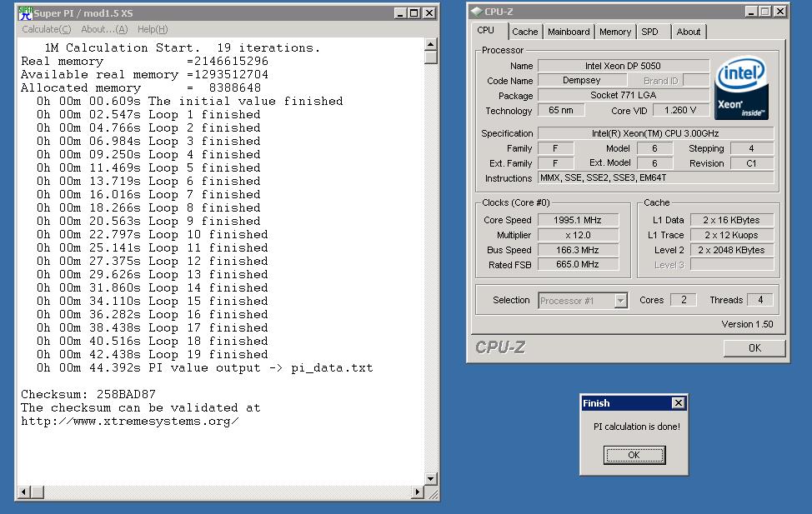Click the vertical scrollbar thumb in Super PI
Image resolution: width=812 pixels, height=514 pixels.
pos(430,57)
